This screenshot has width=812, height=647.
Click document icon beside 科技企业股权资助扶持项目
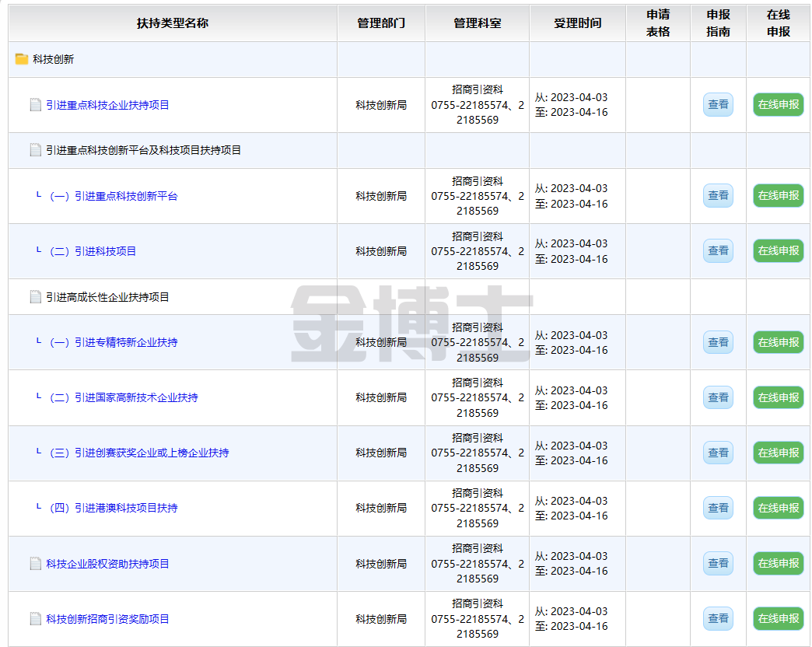pos(35,564)
